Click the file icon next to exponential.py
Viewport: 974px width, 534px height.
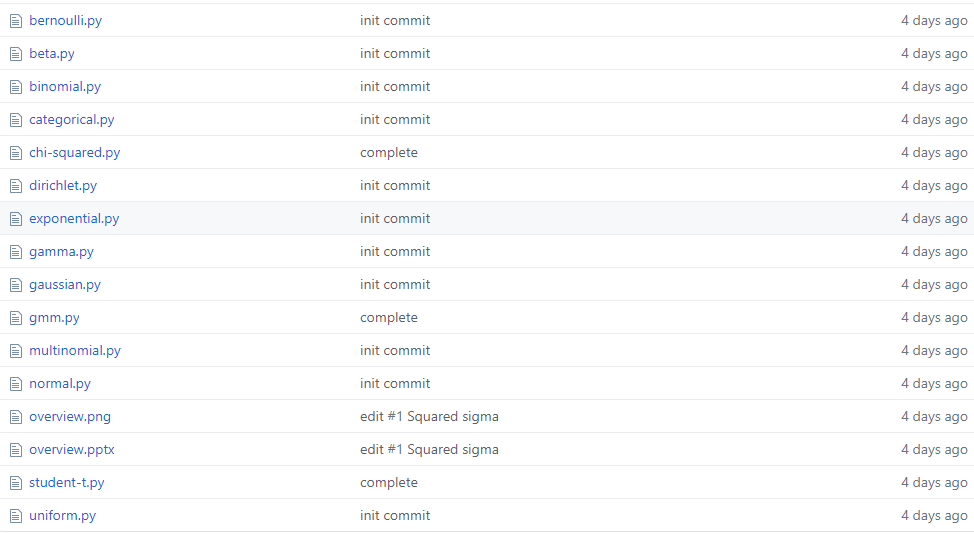pyautogui.click(x=16, y=219)
